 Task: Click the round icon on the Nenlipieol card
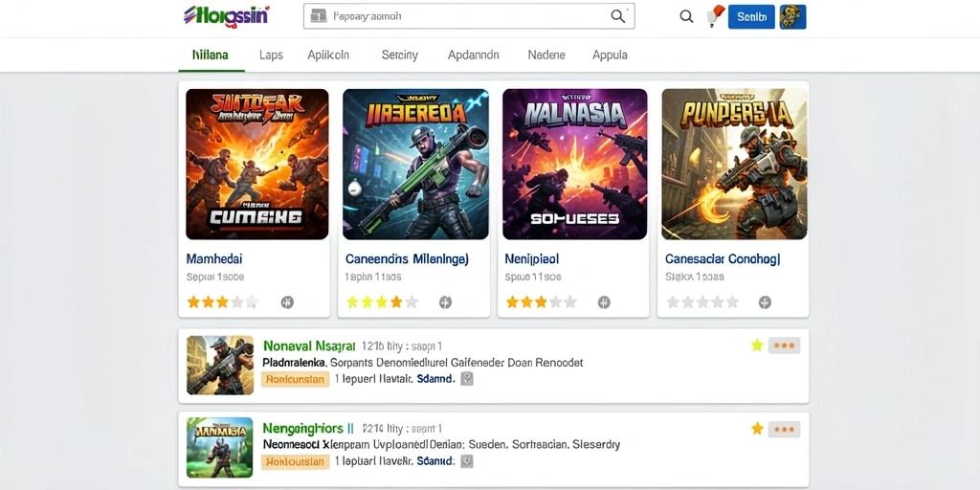click(x=604, y=302)
